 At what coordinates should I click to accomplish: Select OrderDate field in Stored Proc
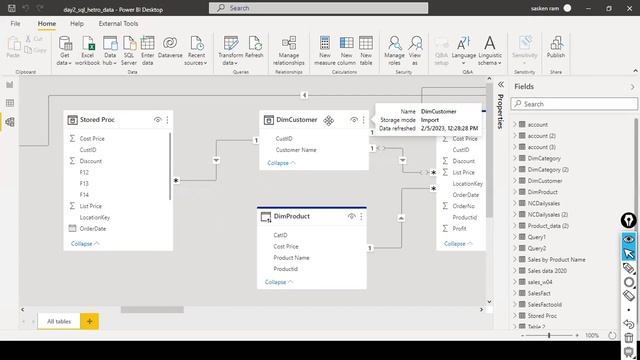pyautogui.click(x=93, y=229)
